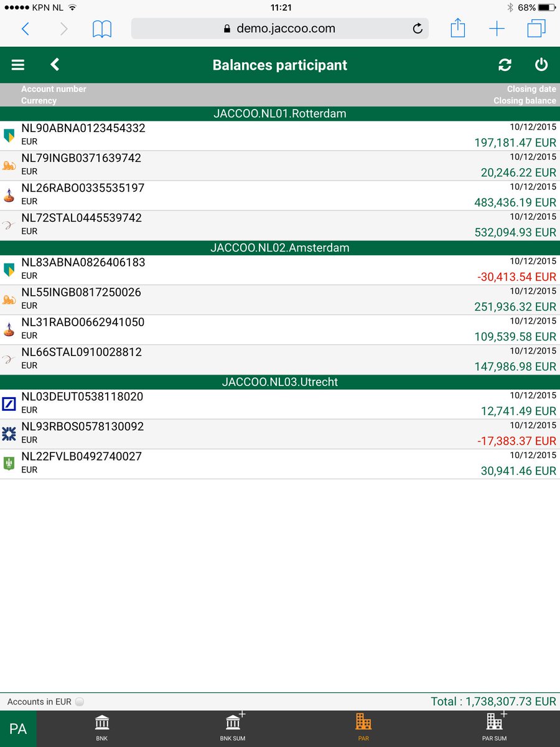Open account NL31RABO0662941050

point(280,330)
